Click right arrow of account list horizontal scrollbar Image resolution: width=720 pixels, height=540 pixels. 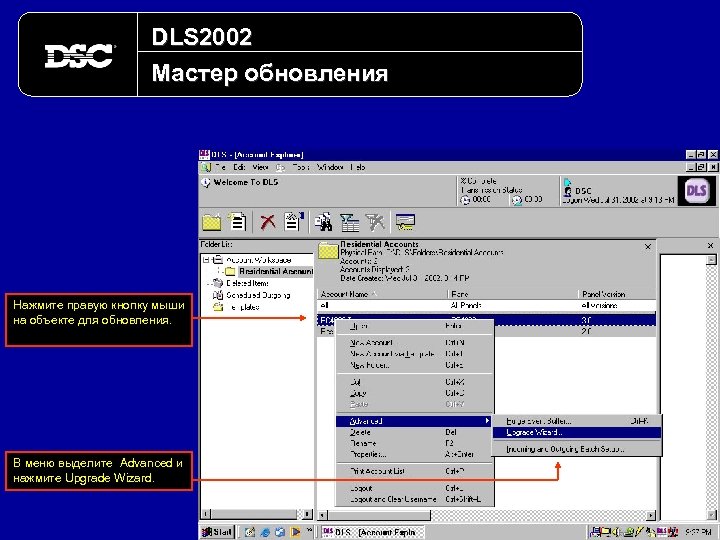pos(651,515)
